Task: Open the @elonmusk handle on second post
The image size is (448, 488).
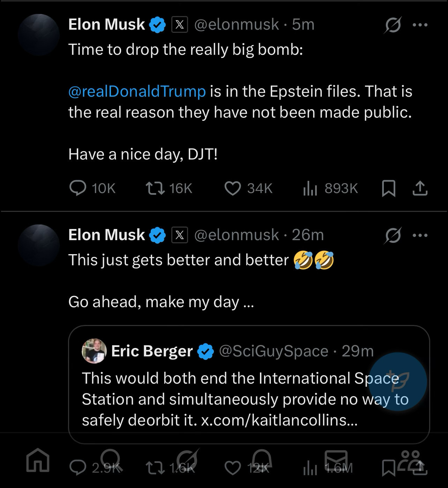Action: click(x=237, y=235)
